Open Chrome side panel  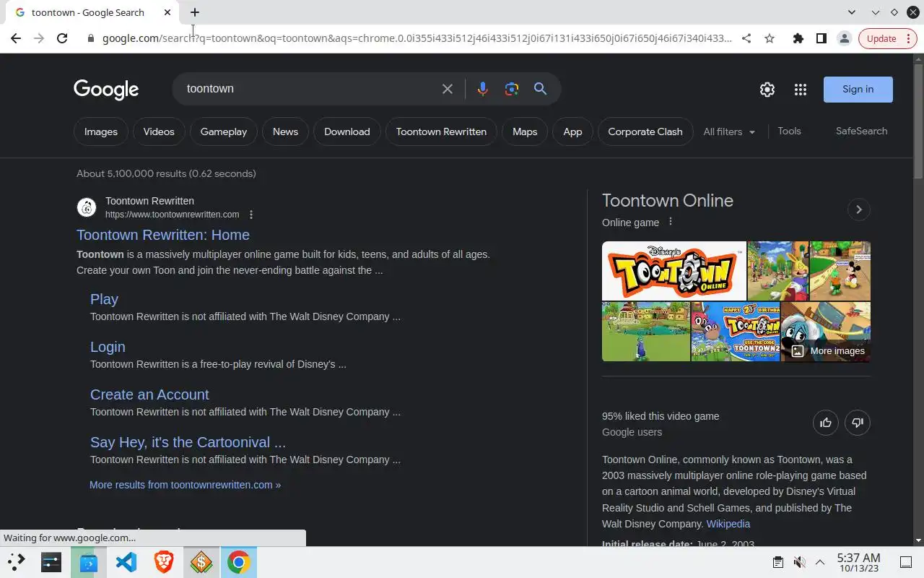(821, 38)
